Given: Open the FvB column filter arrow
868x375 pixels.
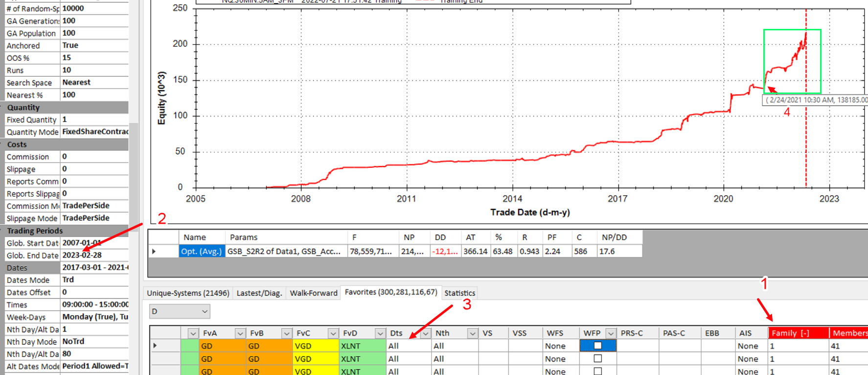Looking at the screenshot, I should tap(240, 333).
